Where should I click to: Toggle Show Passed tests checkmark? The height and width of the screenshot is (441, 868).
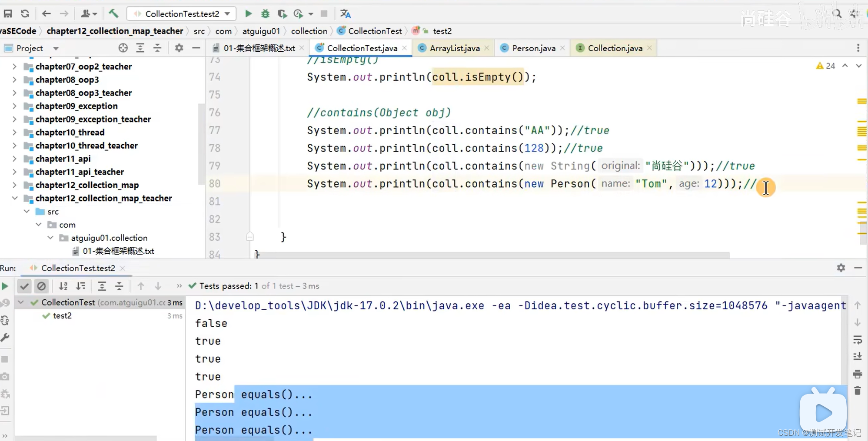pos(24,286)
